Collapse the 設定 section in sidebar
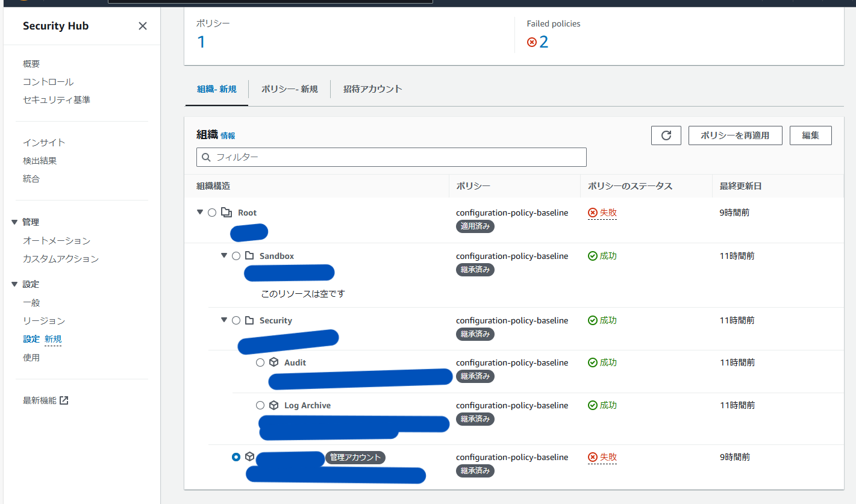The image size is (856, 504). [14, 284]
